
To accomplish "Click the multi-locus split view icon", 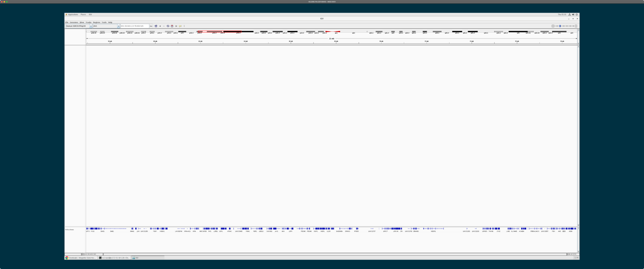I will 184,26.
